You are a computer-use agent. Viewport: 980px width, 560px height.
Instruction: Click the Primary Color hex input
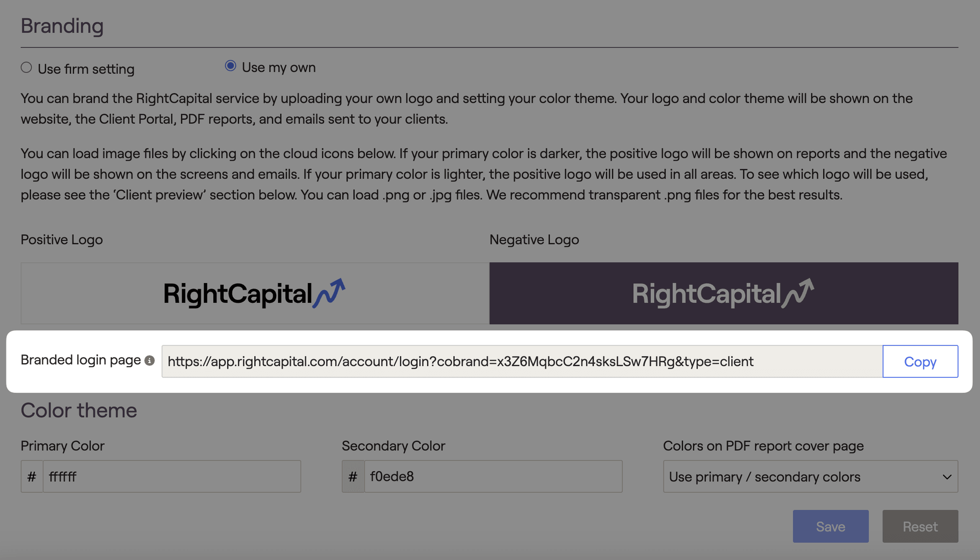(172, 476)
